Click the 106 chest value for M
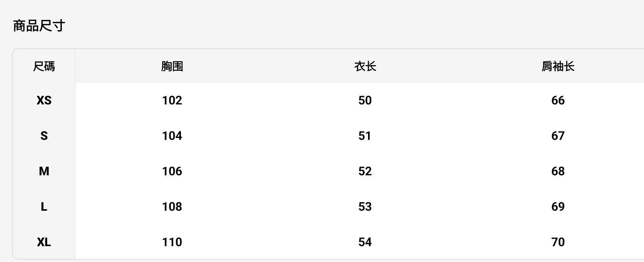Image resolution: width=644 pixels, height=262 pixels. (172, 171)
